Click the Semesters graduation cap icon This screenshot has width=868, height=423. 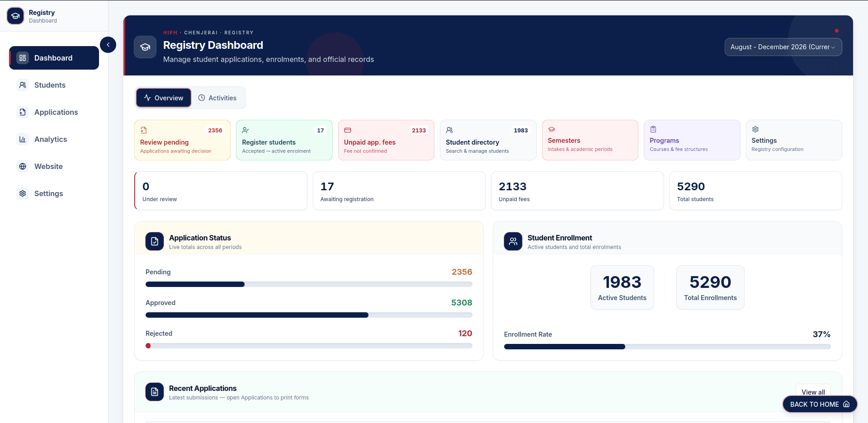[552, 129]
